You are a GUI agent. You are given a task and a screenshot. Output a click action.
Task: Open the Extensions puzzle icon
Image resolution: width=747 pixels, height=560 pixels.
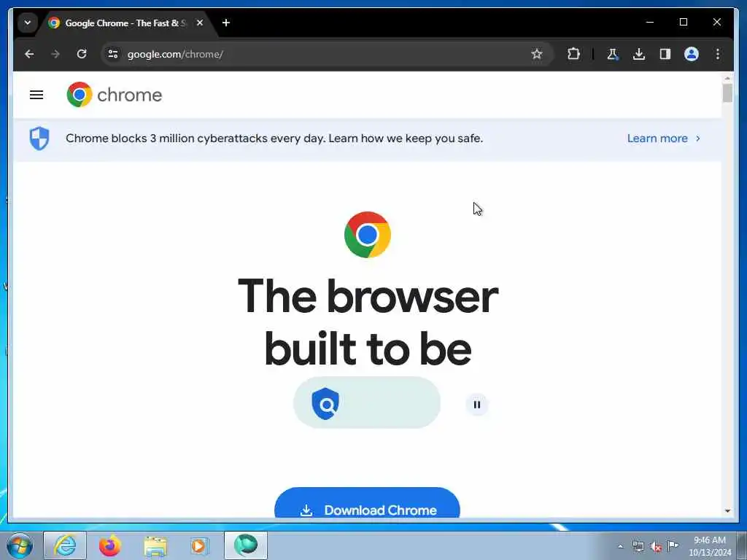pos(573,54)
